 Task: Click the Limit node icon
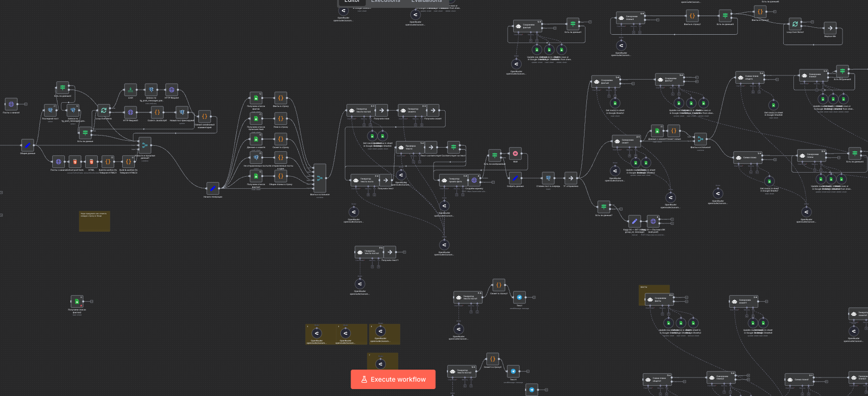(x=131, y=90)
